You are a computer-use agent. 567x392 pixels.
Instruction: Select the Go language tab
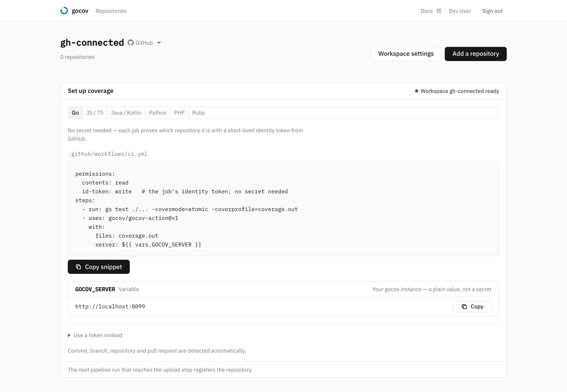(75, 113)
